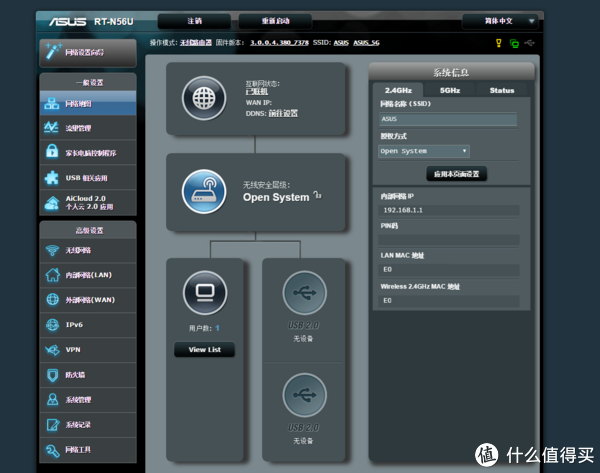Open System Log notepad icon
Viewport: 600px width, 473px height.
click(53, 425)
